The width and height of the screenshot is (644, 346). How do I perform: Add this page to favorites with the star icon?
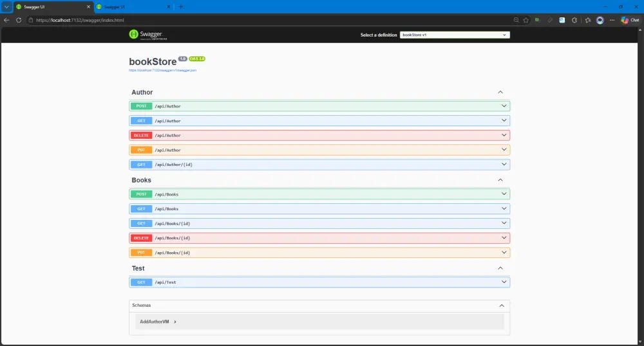click(x=526, y=20)
